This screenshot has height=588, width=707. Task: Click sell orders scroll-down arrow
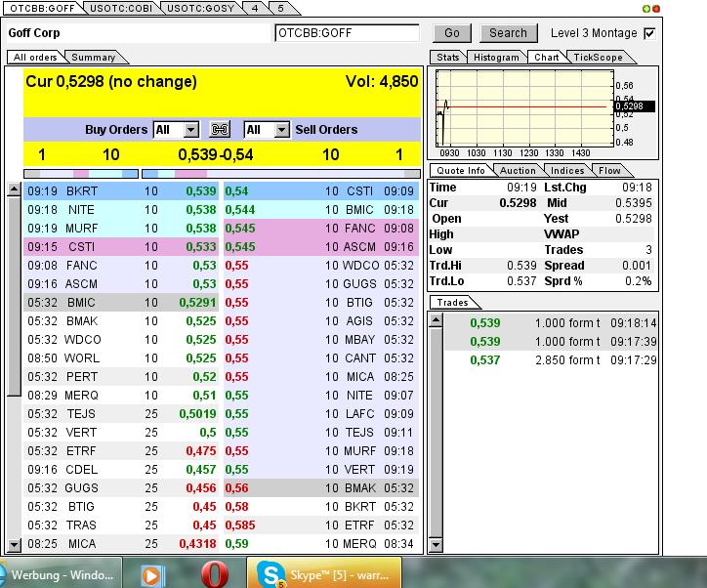(423, 545)
